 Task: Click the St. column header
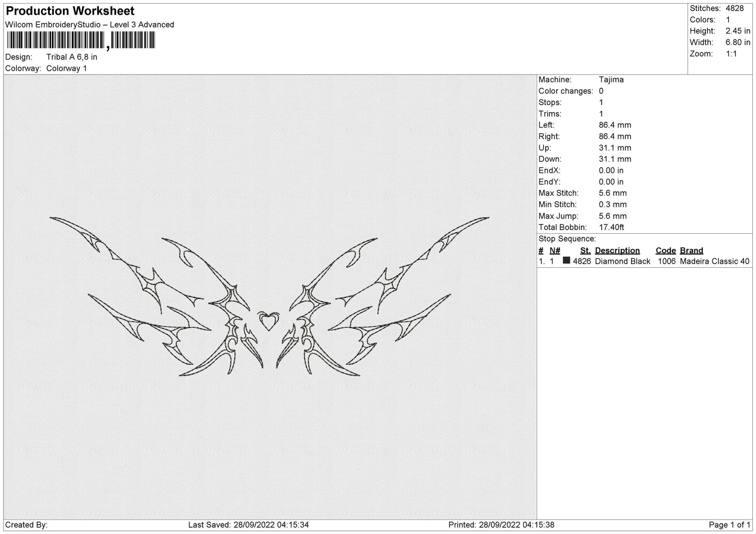585,250
